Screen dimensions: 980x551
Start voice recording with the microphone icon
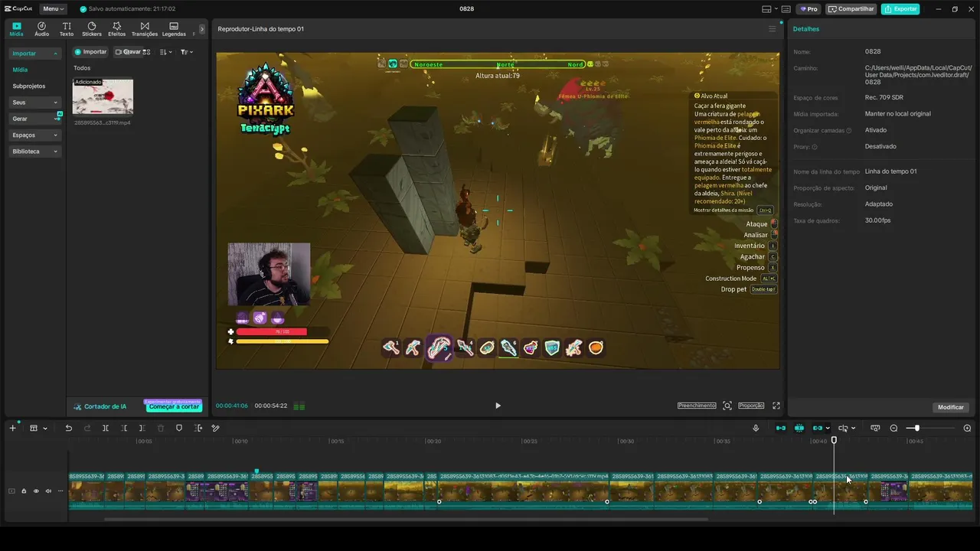click(756, 428)
